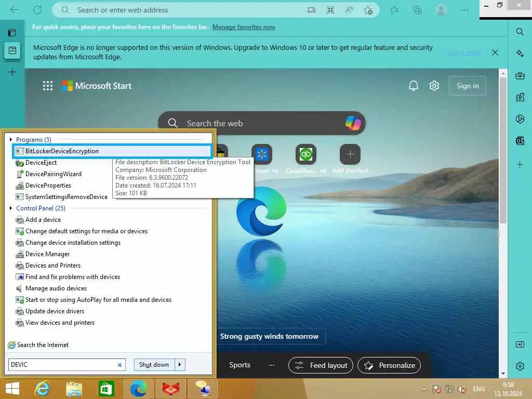The width and height of the screenshot is (532, 399).
Task: Dismiss the Edge unsupported notification
Action: click(x=495, y=52)
